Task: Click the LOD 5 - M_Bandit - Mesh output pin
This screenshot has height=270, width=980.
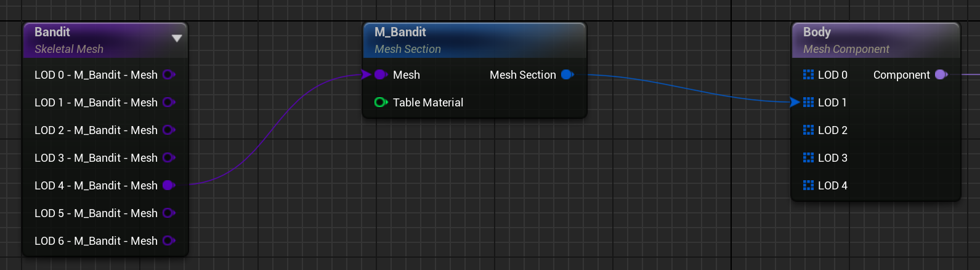Action: click(169, 213)
